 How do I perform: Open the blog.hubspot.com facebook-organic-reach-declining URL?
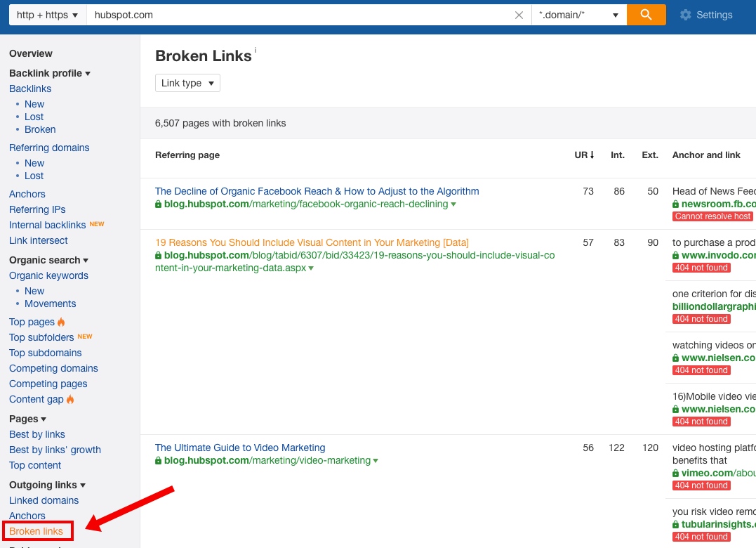[x=306, y=204]
